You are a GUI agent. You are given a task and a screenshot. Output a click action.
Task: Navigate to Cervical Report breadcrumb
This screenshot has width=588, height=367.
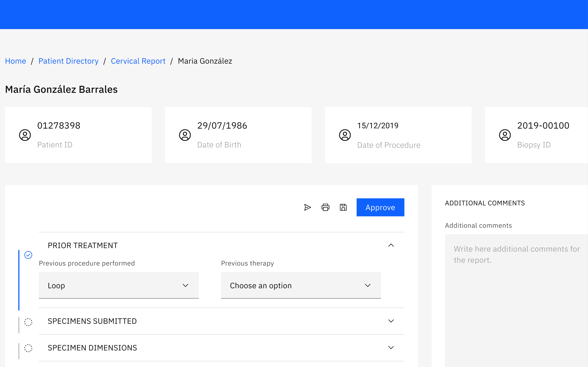click(x=138, y=61)
